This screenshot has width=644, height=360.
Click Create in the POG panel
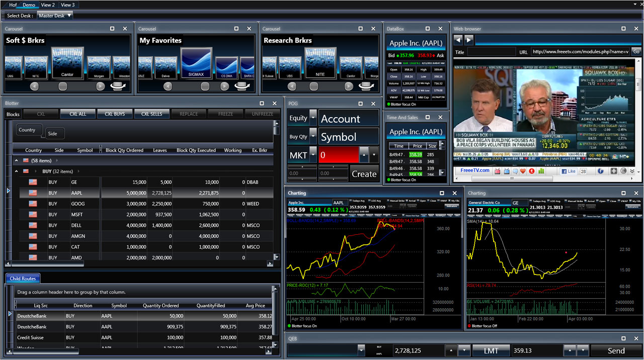point(364,173)
